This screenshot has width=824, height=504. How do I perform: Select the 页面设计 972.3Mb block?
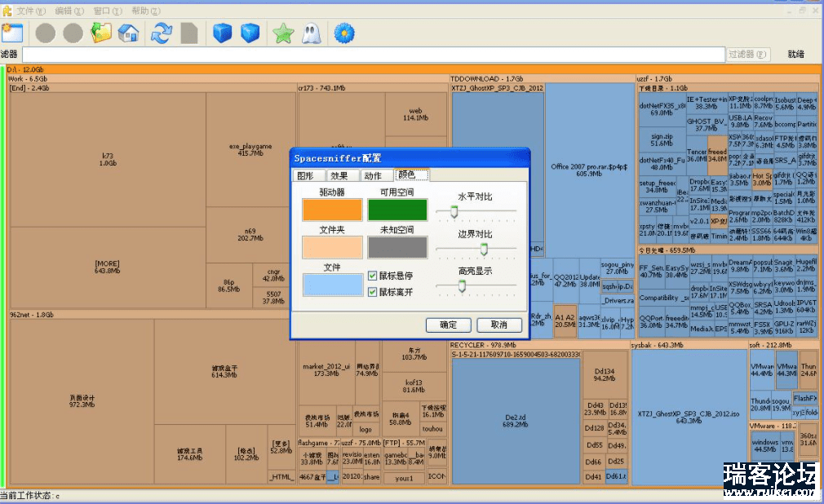(82, 401)
